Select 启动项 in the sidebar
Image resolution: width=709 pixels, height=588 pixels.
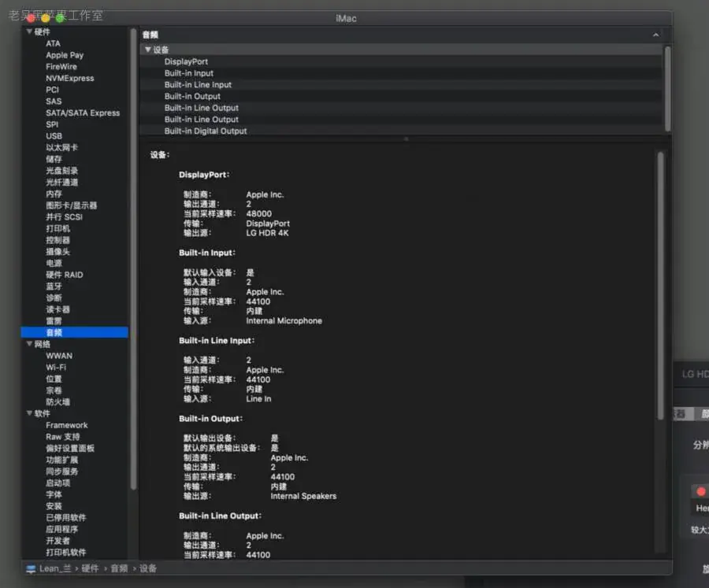click(x=58, y=483)
